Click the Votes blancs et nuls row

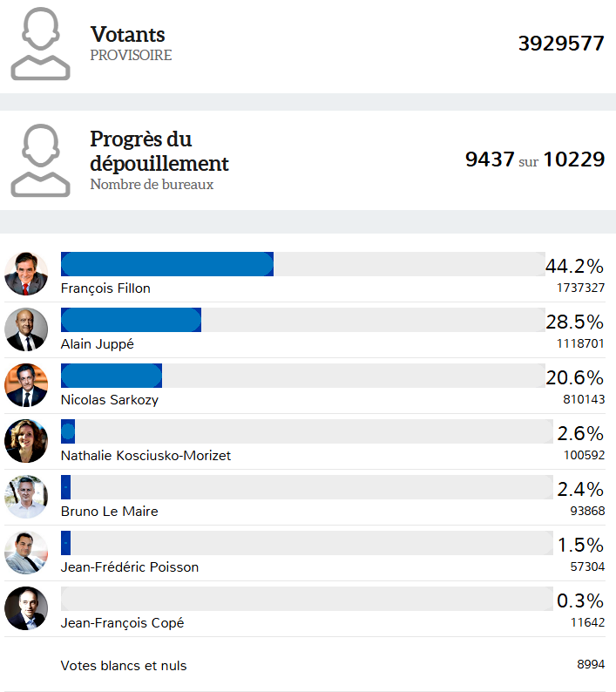click(x=124, y=666)
